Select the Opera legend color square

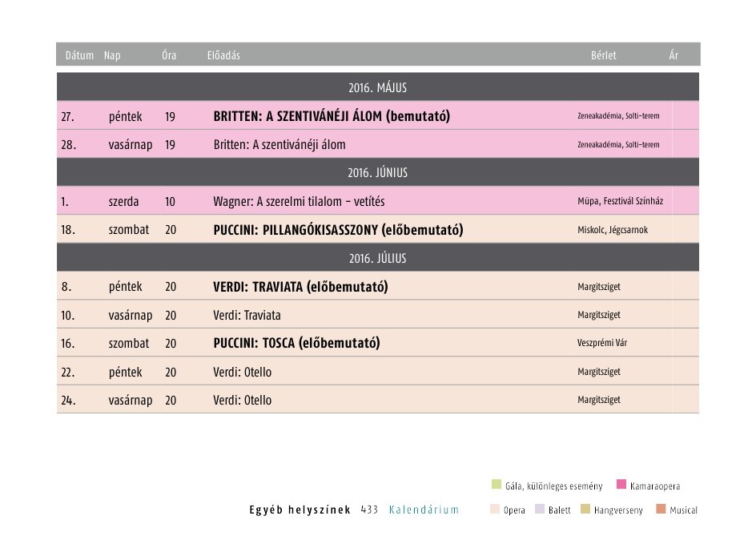pos(494,510)
